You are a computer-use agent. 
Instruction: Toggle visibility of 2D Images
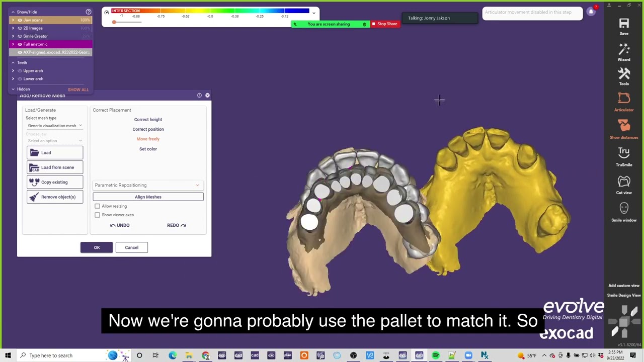pyautogui.click(x=20, y=28)
